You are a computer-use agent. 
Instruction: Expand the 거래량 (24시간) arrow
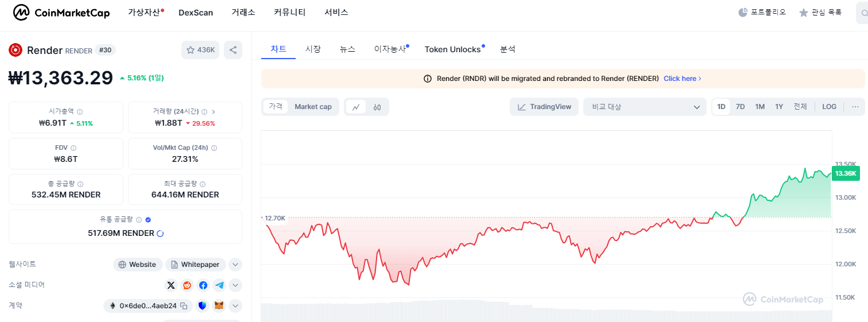[x=214, y=112]
